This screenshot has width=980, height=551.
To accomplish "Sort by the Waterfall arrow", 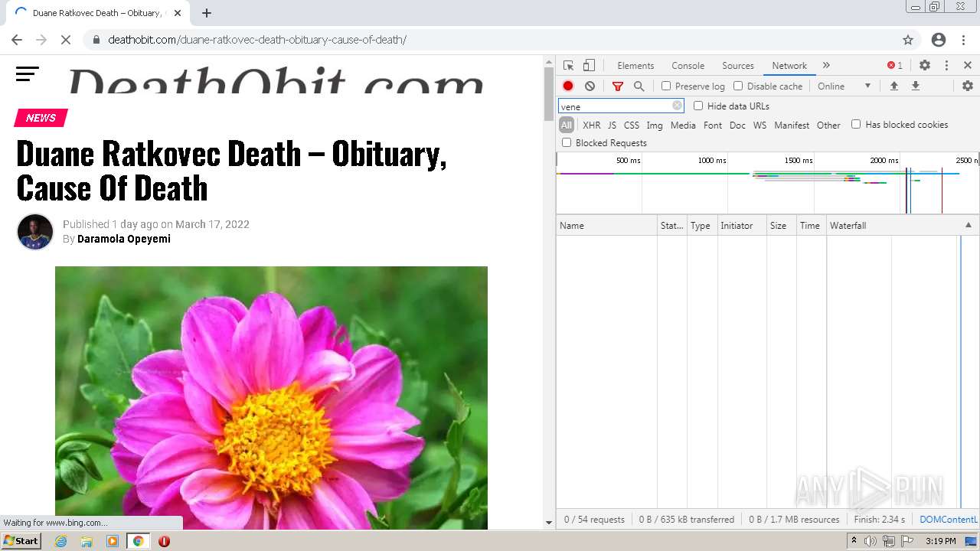I will tap(969, 225).
